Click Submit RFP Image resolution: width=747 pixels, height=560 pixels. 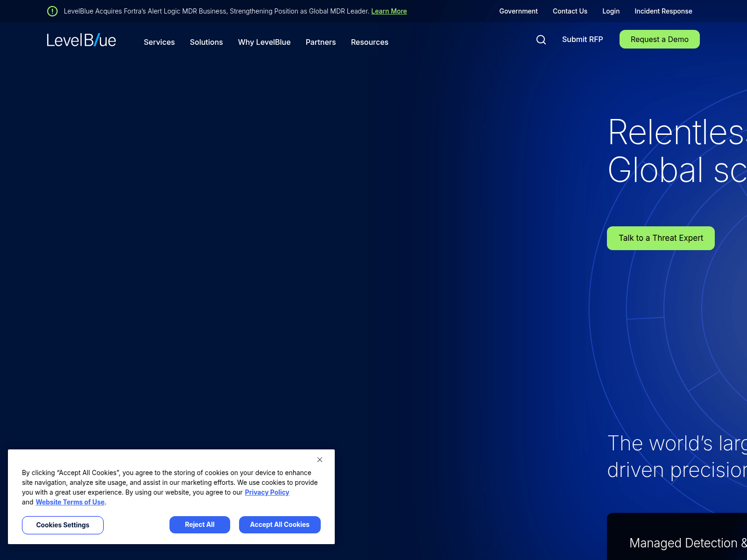pos(582,39)
